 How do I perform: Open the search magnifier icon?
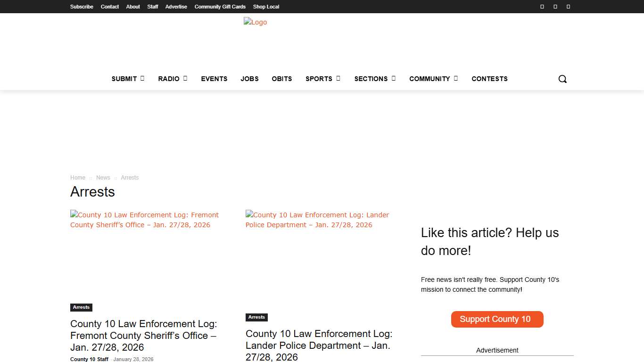click(562, 79)
